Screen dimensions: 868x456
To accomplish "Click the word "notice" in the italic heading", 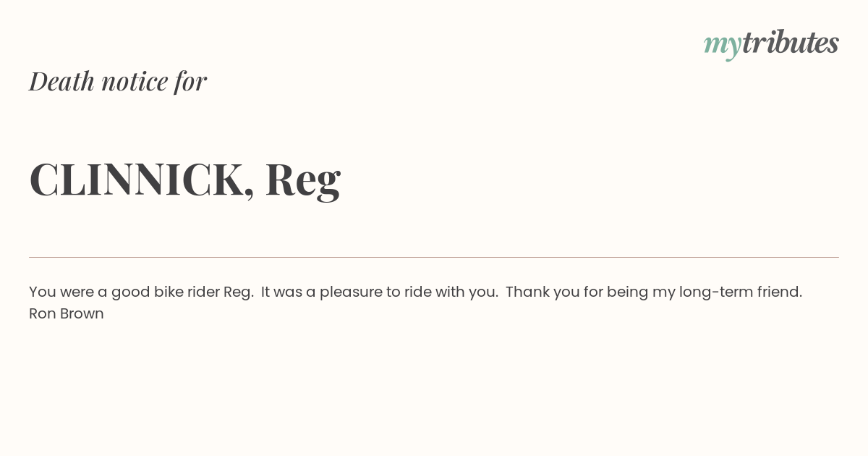I will [135, 81].
